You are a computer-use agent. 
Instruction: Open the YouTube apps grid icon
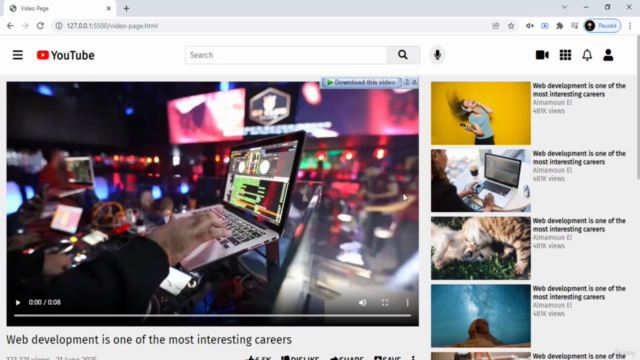click(565, 55)
